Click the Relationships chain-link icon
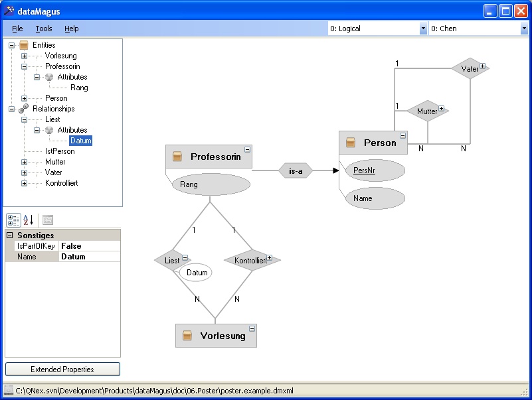This screenshot has height=400, width=532. coord(24,109)
